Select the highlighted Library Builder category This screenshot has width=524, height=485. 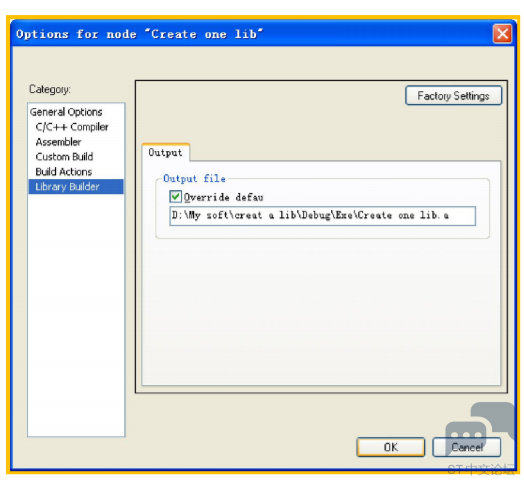pyautogui.click(x=76, y=187)
